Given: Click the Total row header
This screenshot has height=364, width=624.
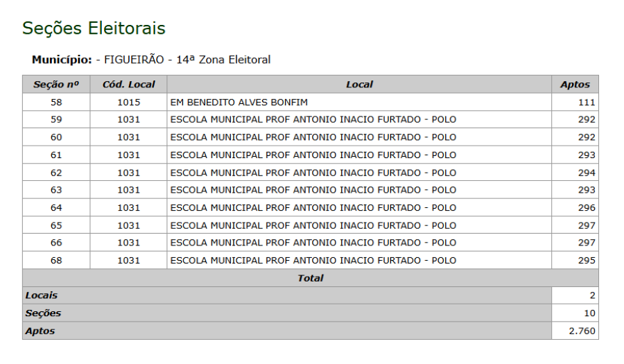Looking at the screenshot, I should click(310, 278).
